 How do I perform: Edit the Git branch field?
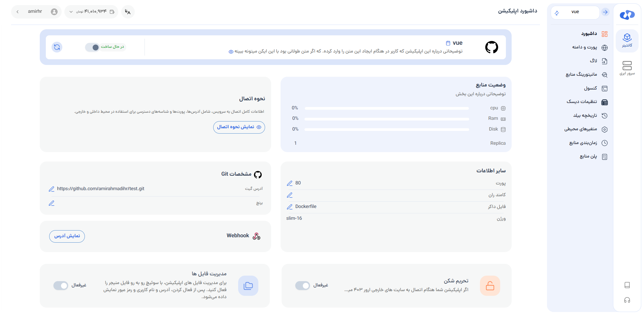click(52, 203)
